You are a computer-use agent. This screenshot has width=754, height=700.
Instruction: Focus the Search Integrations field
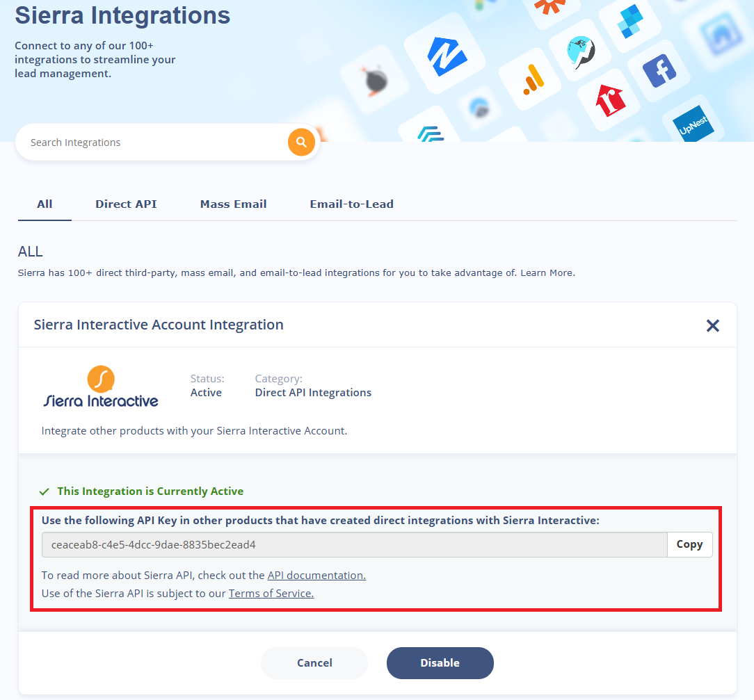pos(153,143)
